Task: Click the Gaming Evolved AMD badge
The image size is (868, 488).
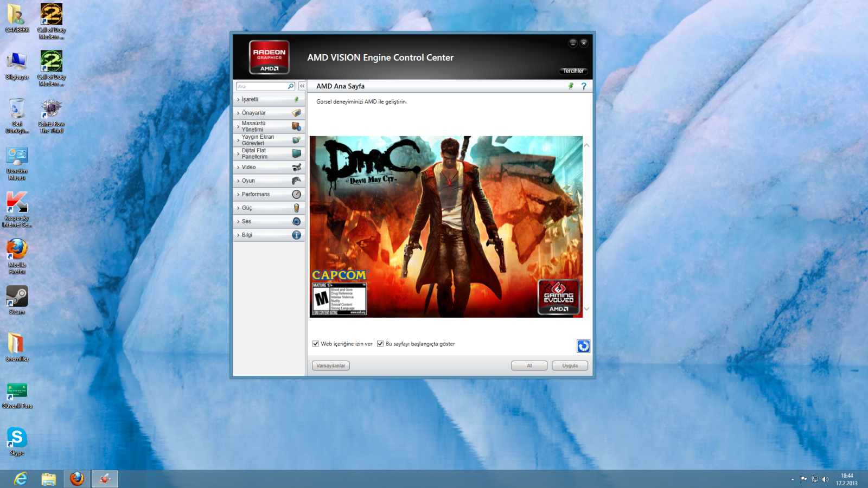Action: (x=558, y=297)
